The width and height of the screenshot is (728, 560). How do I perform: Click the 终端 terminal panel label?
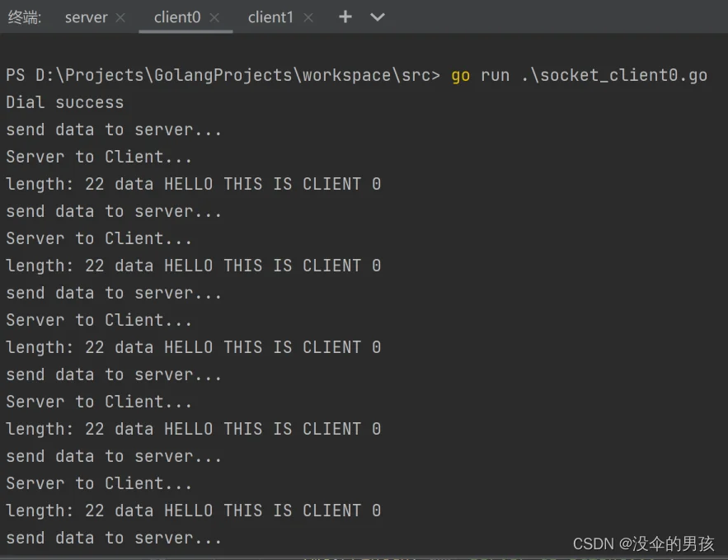pyautogui.click(x=25, y=17)
